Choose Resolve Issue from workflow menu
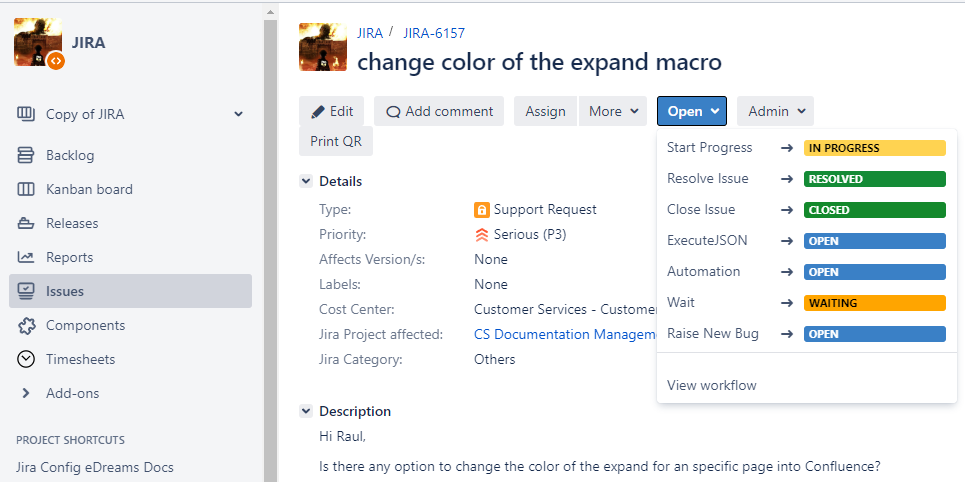 tap(708, 179)
